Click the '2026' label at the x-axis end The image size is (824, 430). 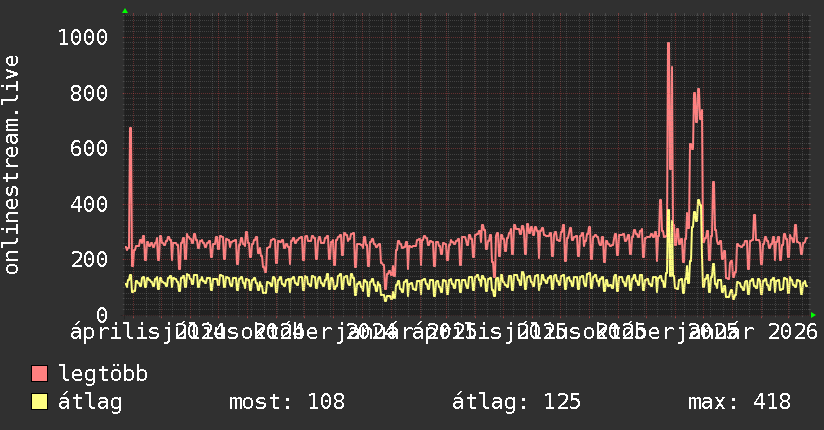[x=792, y=332]
